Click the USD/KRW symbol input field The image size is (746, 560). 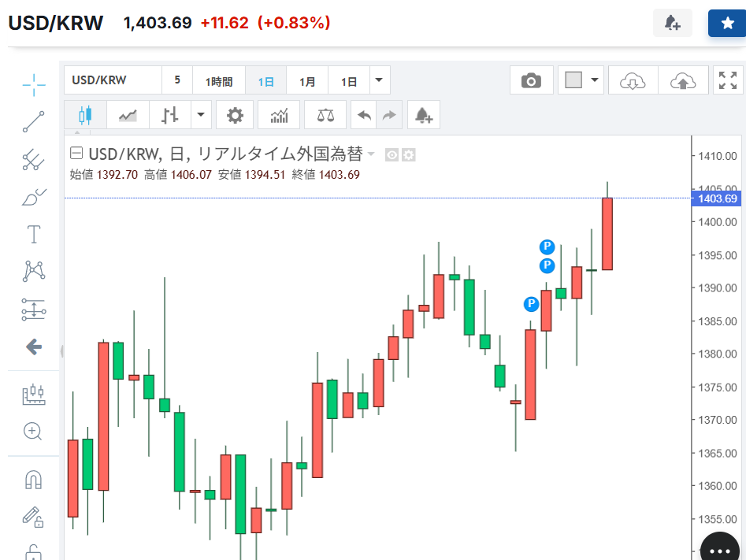pyautogui.click(x=113, y=80)
